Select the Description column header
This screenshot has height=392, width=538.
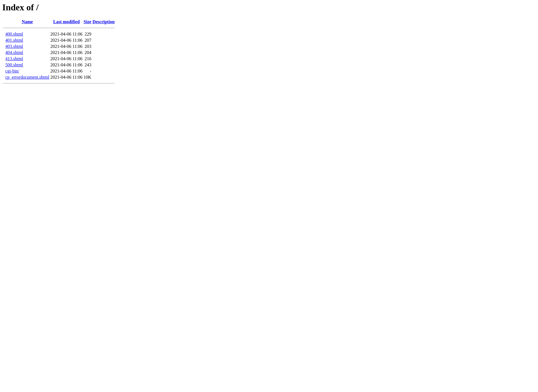click(104, 22)
